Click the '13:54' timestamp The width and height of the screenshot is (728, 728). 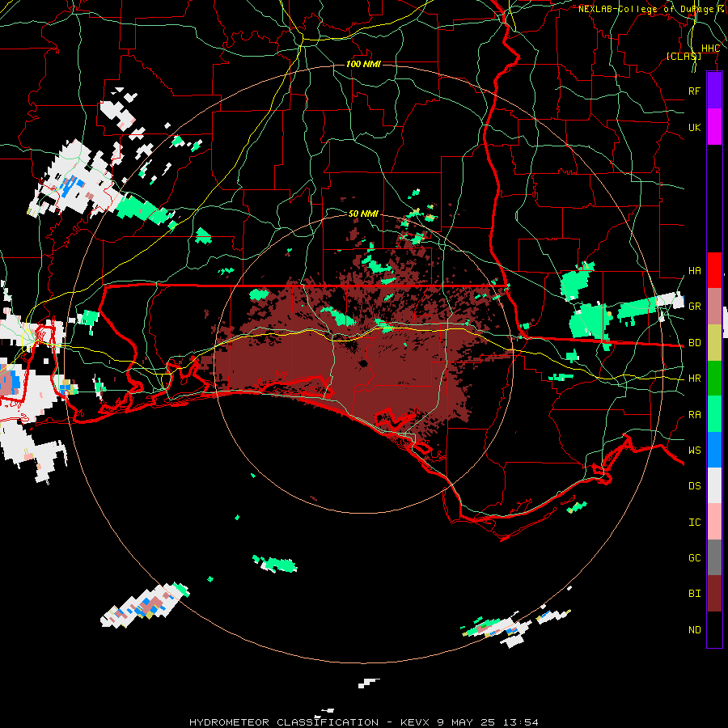point(521,722)
